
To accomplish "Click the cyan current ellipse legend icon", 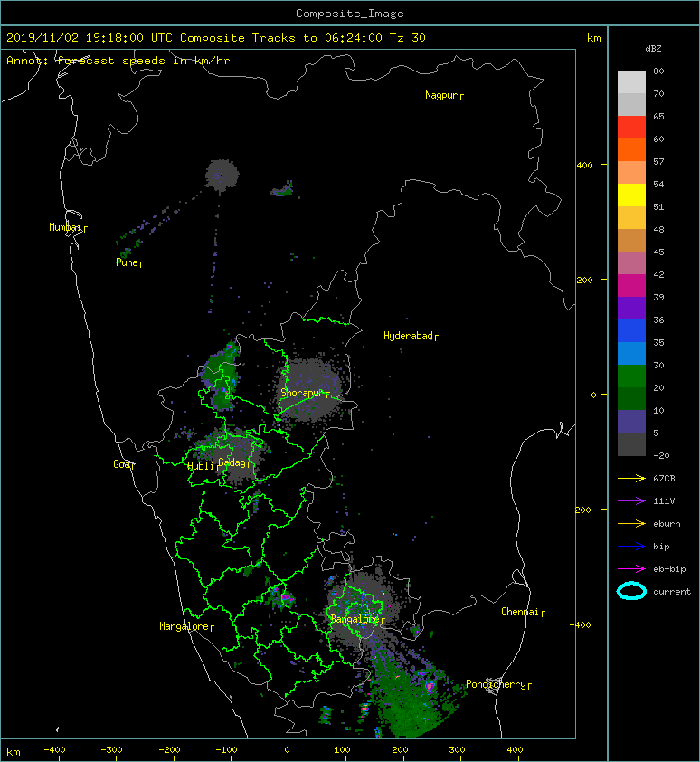I will pyautogui.click(x=631, y=592).
